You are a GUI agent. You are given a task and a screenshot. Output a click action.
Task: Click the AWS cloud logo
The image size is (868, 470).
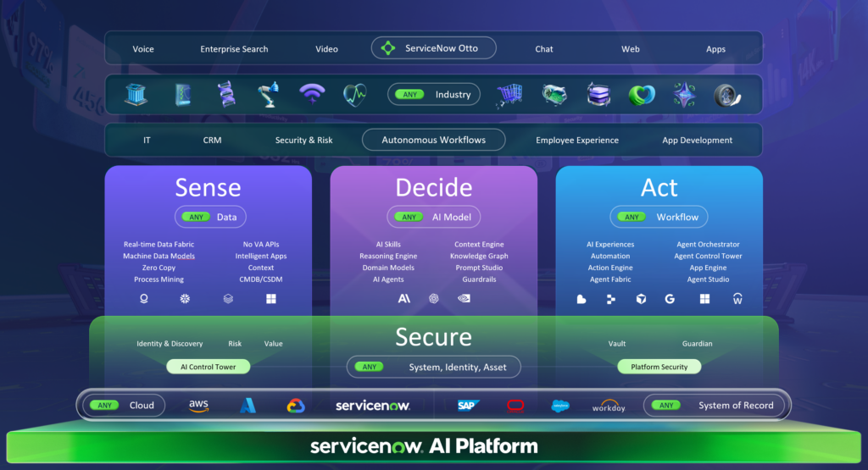[x=198, y=406]
